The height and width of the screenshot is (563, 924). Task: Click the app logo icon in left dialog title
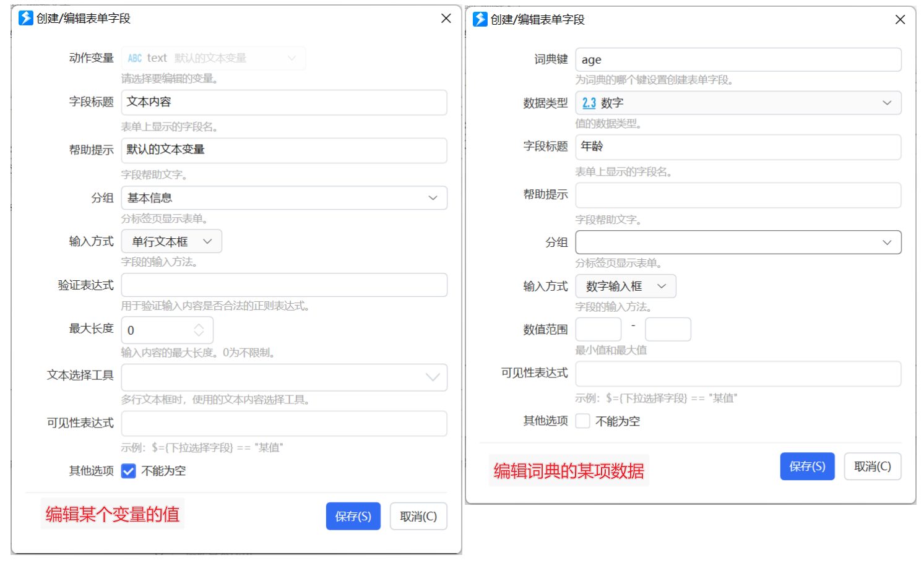tap(26, 18)
